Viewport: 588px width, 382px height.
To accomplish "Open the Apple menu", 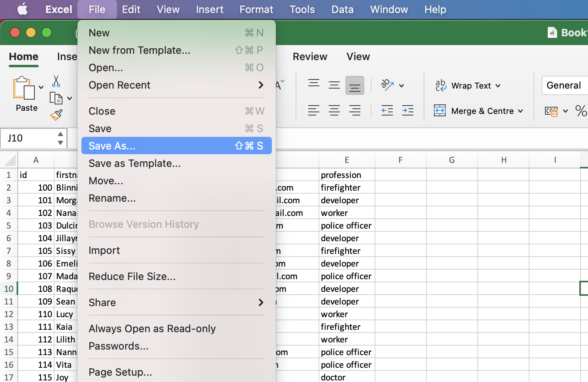I will (23, 9).
